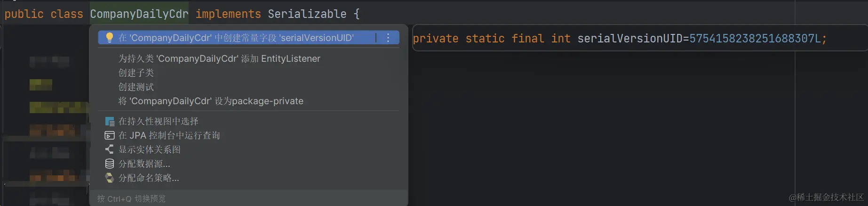Click the long numeric literal in preview
The image size is (868, 206).
[755, 39]
